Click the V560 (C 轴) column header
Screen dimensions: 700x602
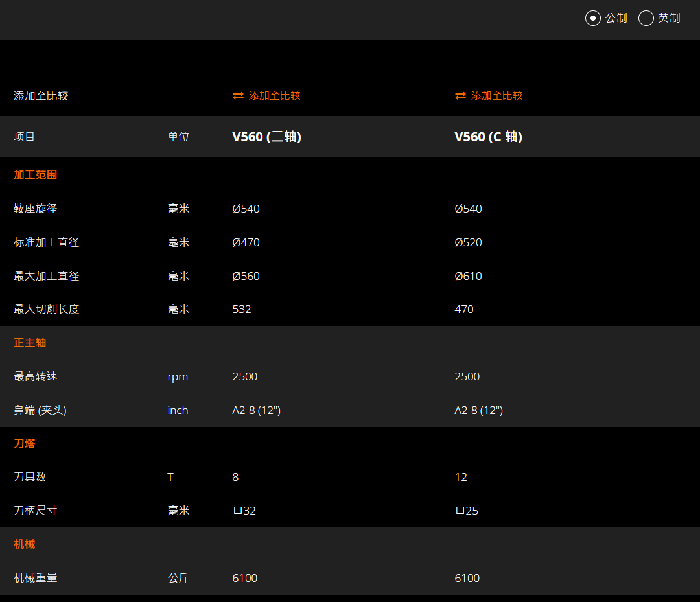(488, 137)
